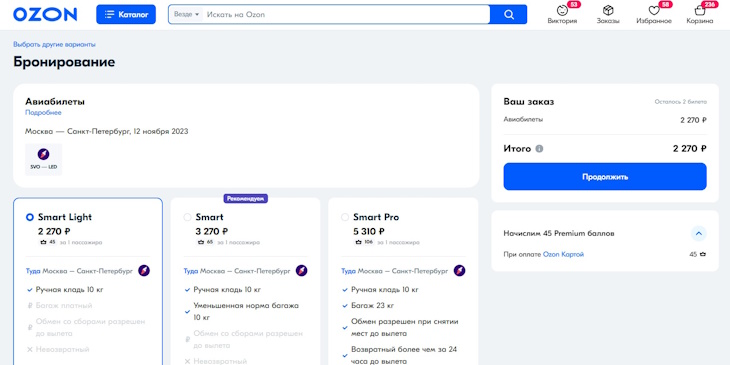Viewport: 730px width, 365px height.
Task: Open the Заказы box icon
Action: pos(608,10)
